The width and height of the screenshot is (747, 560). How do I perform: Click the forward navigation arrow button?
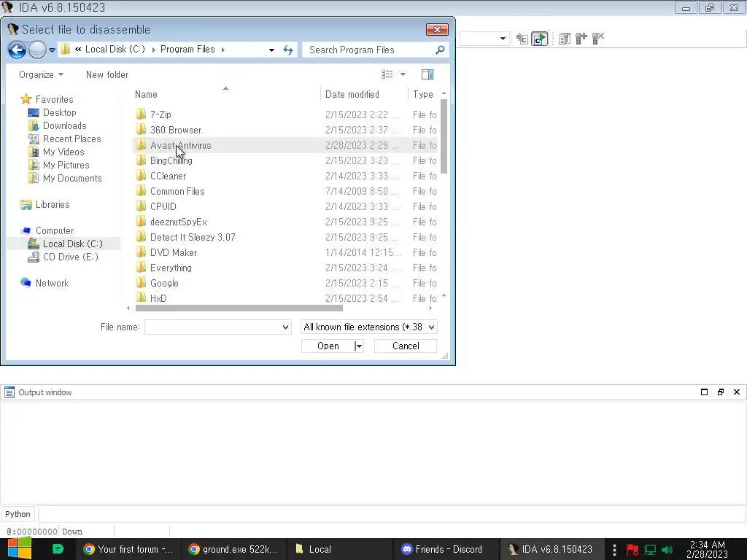point(37,50)
